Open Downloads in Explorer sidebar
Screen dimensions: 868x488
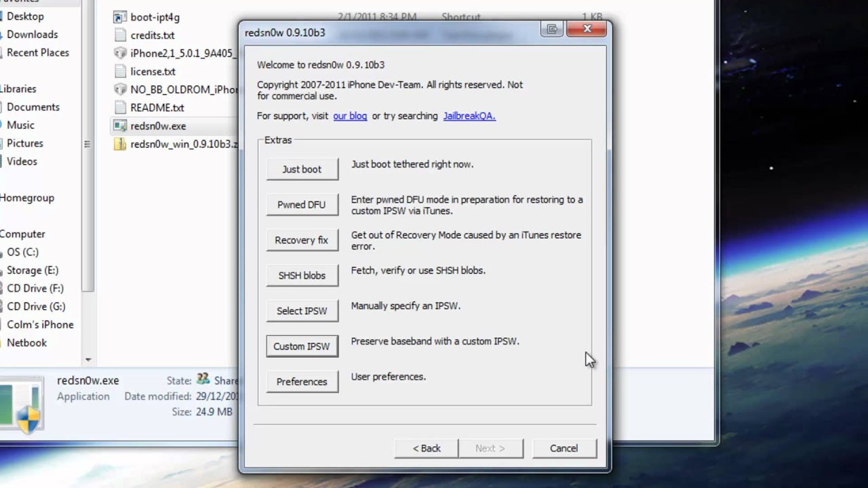tap(32, 35)
